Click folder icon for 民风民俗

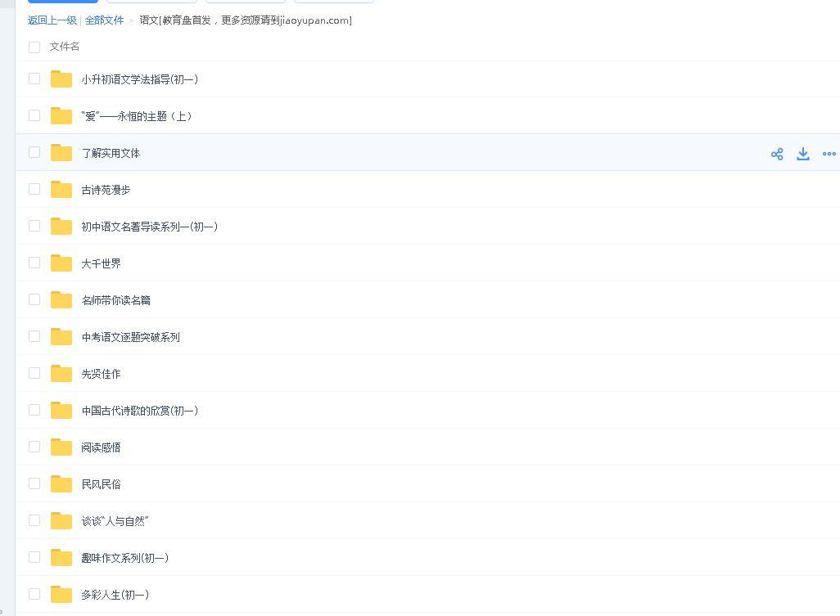click(61, 484)
